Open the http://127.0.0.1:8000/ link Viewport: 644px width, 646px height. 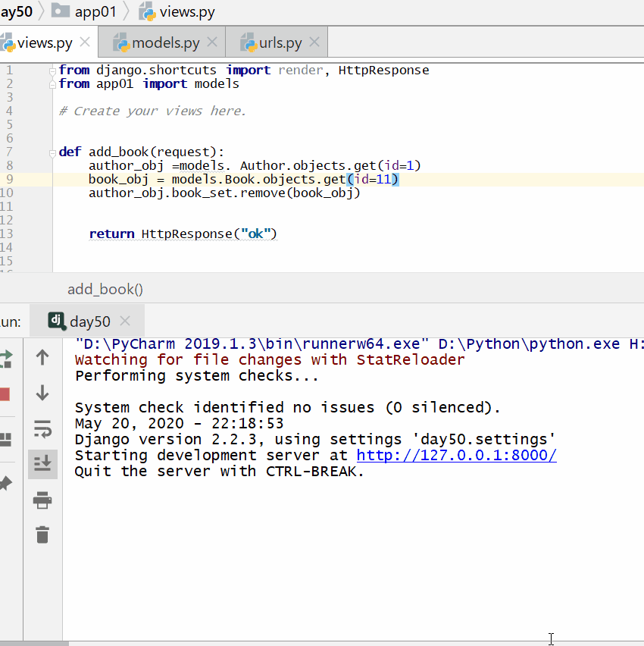tap(456, 456)
